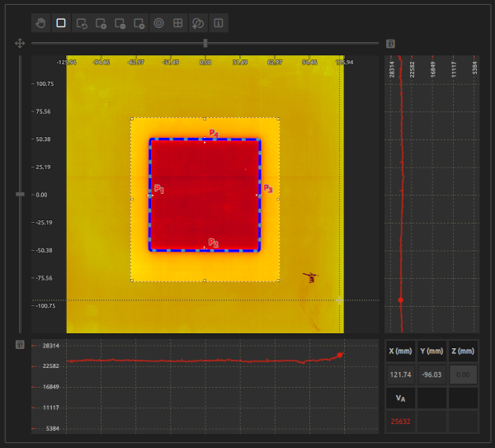This screenshot has width=495, height=448.
Task: Click the bottom-right handle of the dashed ROI
Action: [x=278, y=281]
